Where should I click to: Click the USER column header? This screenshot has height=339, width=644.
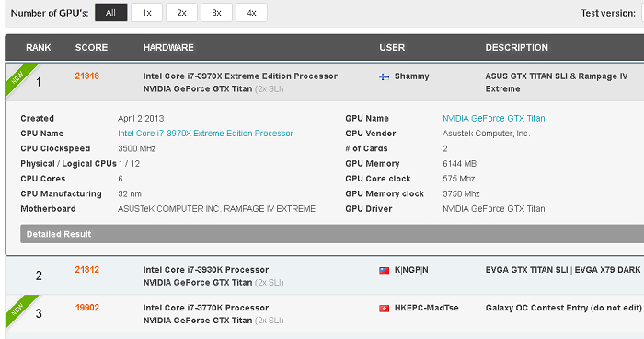[x=392, y=48]
